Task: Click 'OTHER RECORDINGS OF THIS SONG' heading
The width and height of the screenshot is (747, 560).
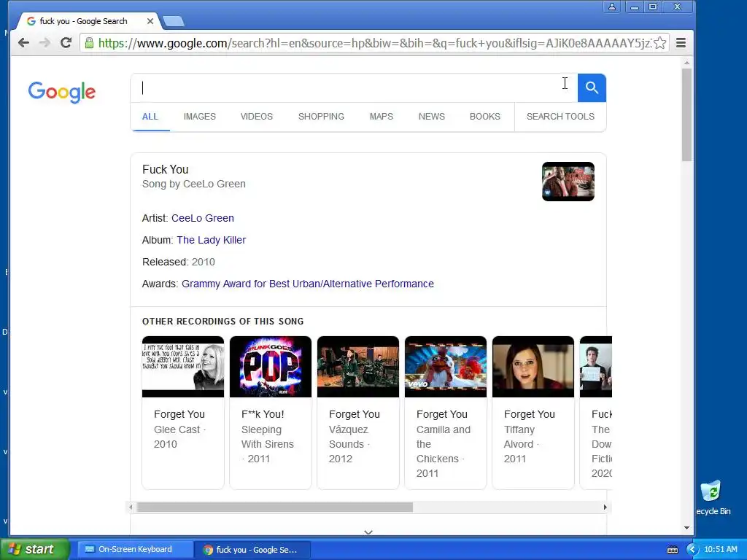Action: tap(223, 322)
